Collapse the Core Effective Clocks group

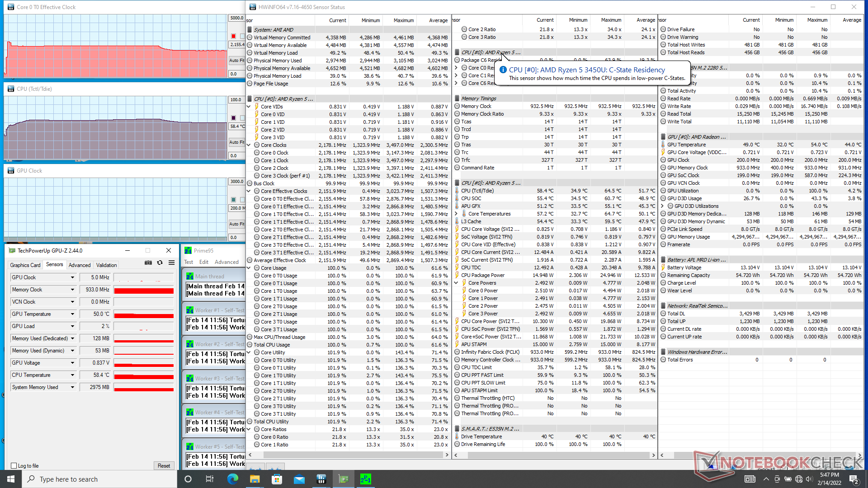[249, 191]
